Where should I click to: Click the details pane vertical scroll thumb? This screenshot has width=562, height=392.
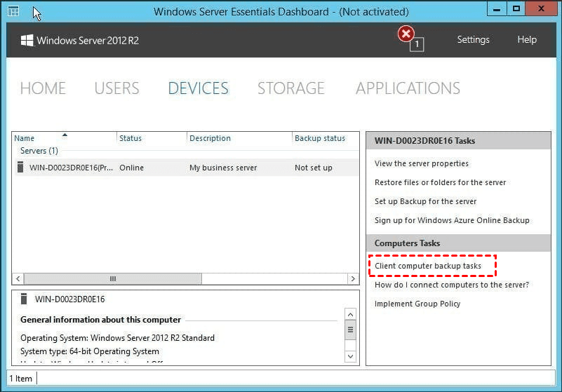click(x=351, y=330)
